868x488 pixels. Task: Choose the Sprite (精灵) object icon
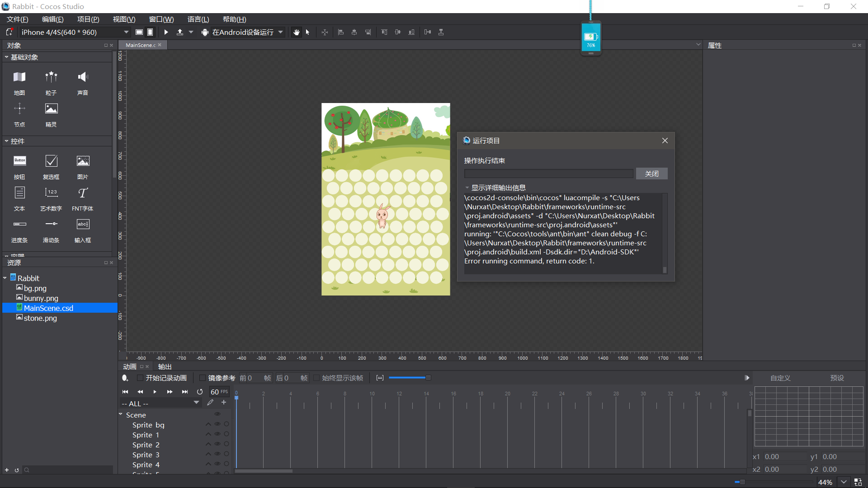click(x=51, y=109)
